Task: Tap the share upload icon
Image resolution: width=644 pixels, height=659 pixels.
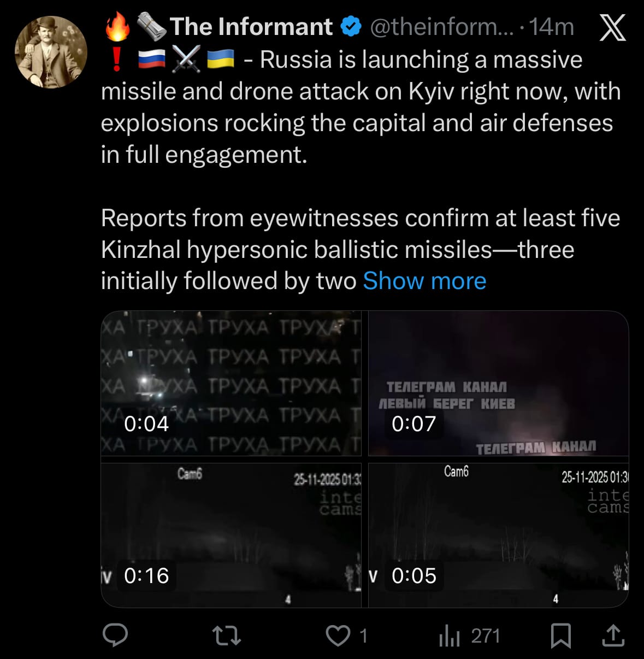Action: [613, 636]
